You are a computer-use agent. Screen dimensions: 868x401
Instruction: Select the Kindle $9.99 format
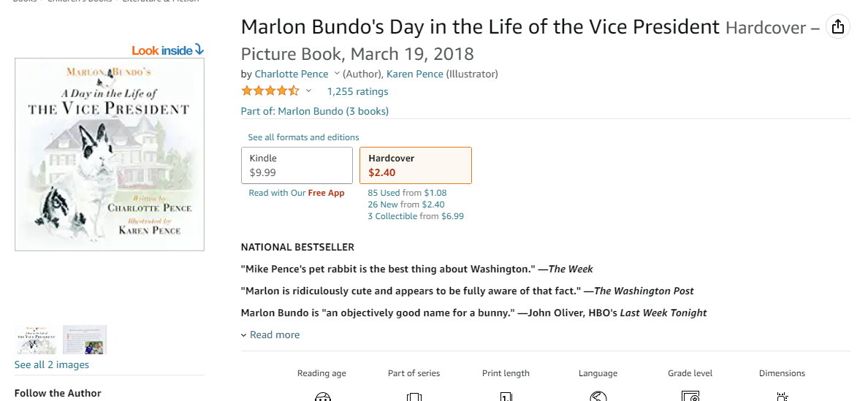click(x=297, y=165)
